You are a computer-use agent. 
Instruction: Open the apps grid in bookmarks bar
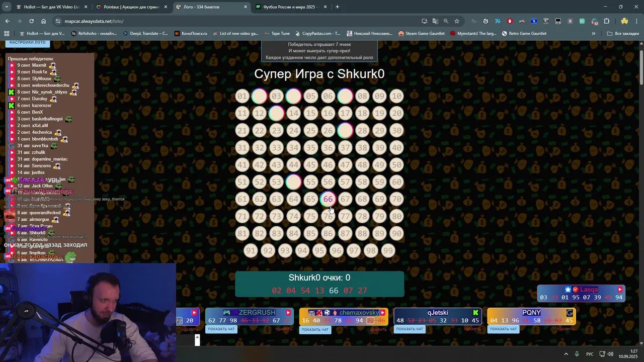pyautogui.click(x=7, y=34)
